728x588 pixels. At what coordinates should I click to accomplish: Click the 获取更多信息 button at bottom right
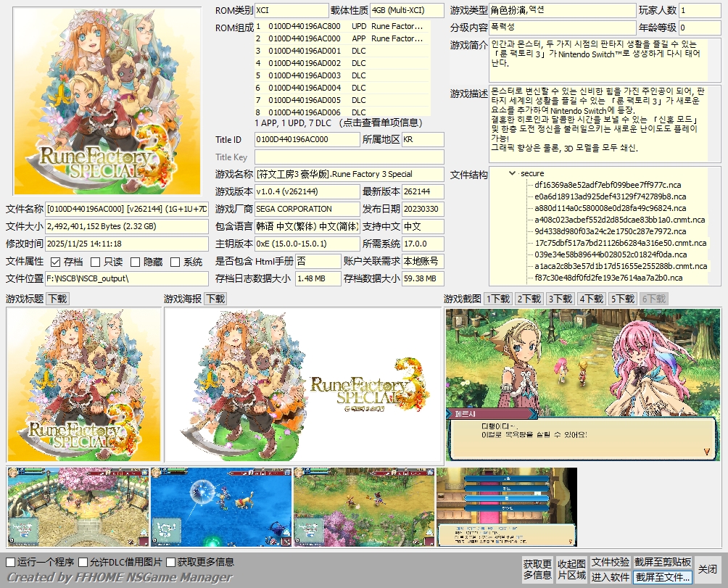pyautogui.click(x=537, y=569)
